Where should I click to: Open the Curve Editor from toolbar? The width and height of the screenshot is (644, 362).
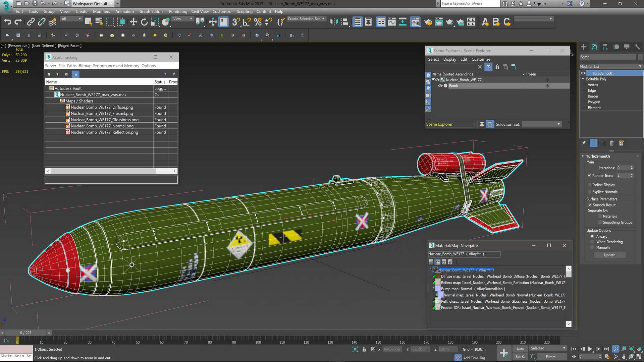[392, 22]
